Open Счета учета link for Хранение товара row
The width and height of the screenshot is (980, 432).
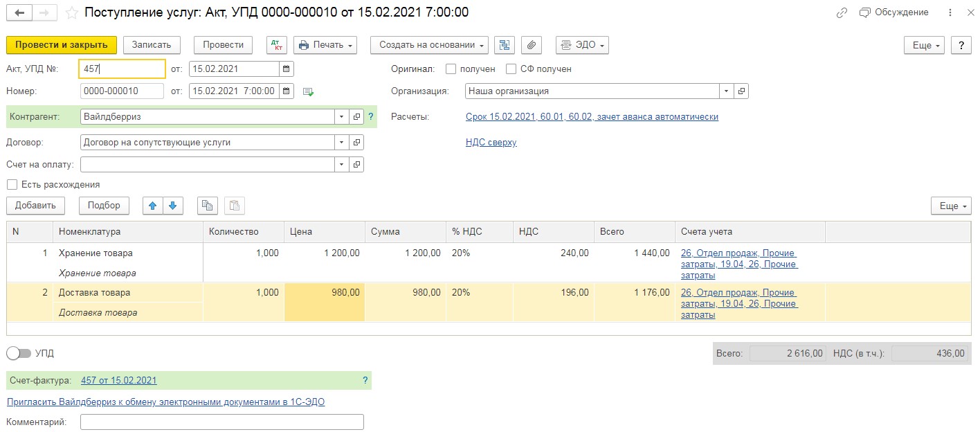[x=739, y=264]
